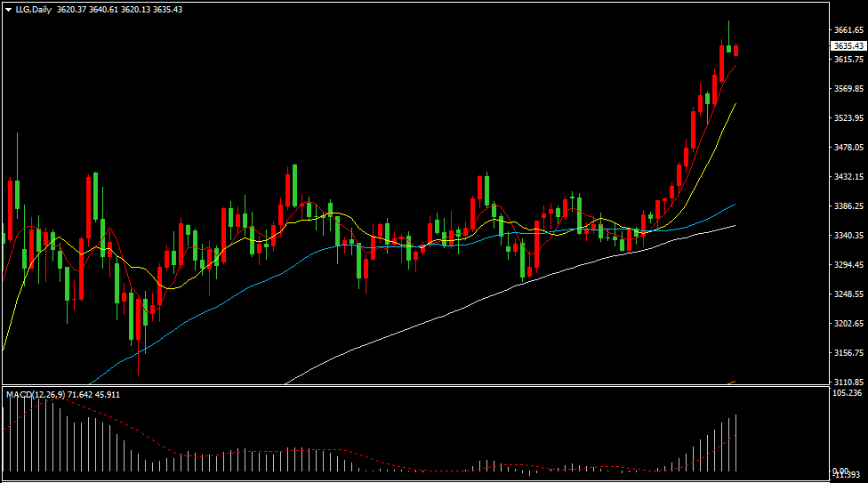Click the LLG,Daily chart title text
868x483 pixels.
(x=33, y=10)
